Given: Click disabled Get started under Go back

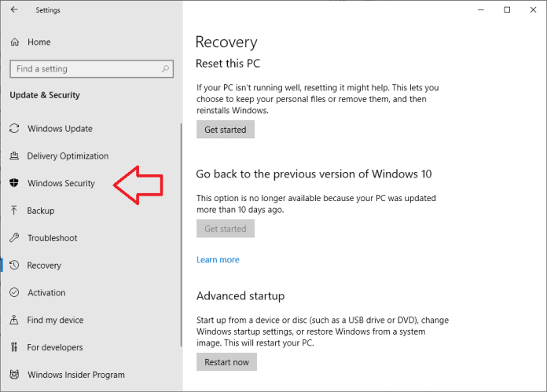Looking at the screenshot, I should pyautogui.click(x=226, y=229).
